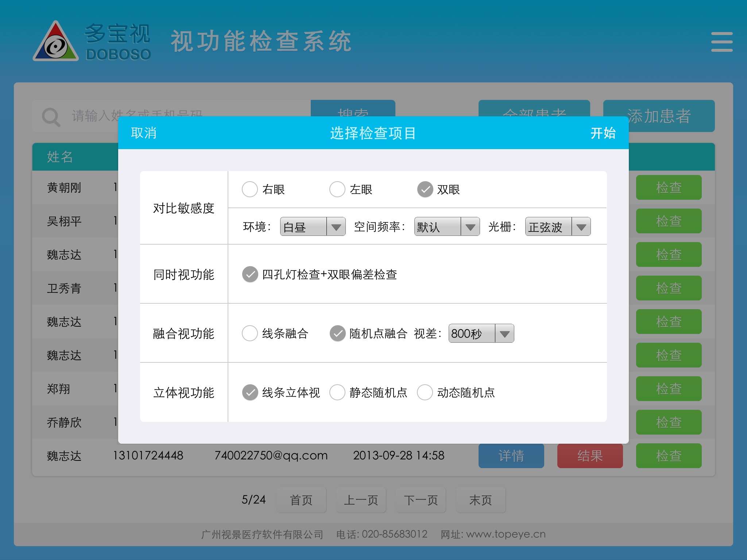Click the www.topeye.cn website text
Screen dimensions: 747x560
point(506,534)
